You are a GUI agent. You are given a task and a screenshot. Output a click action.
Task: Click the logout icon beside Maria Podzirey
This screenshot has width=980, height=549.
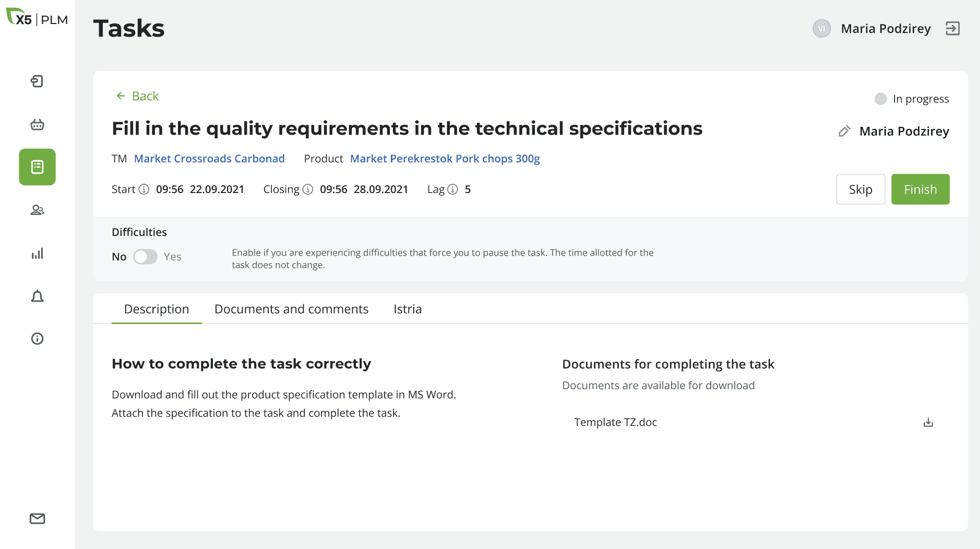(952, 28)
